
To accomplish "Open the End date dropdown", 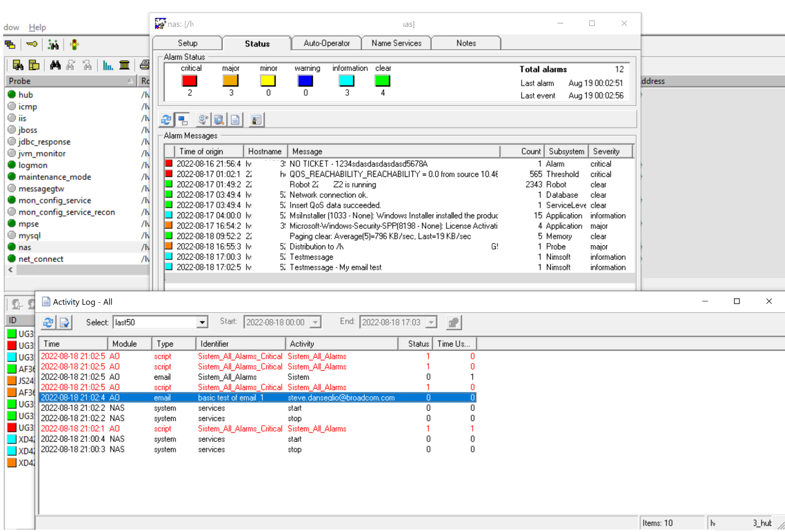I will (x=431, y=322).
